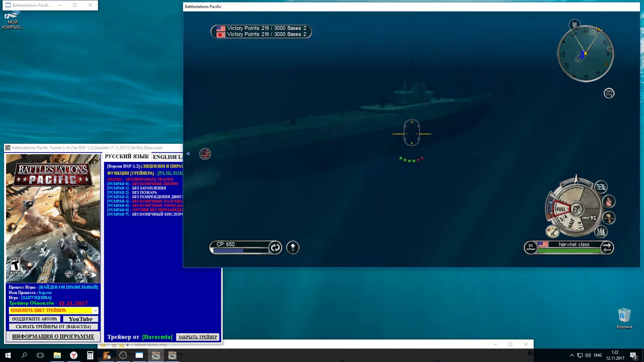
Task: Open the notification action center
Action: click(x=634, y=355)
